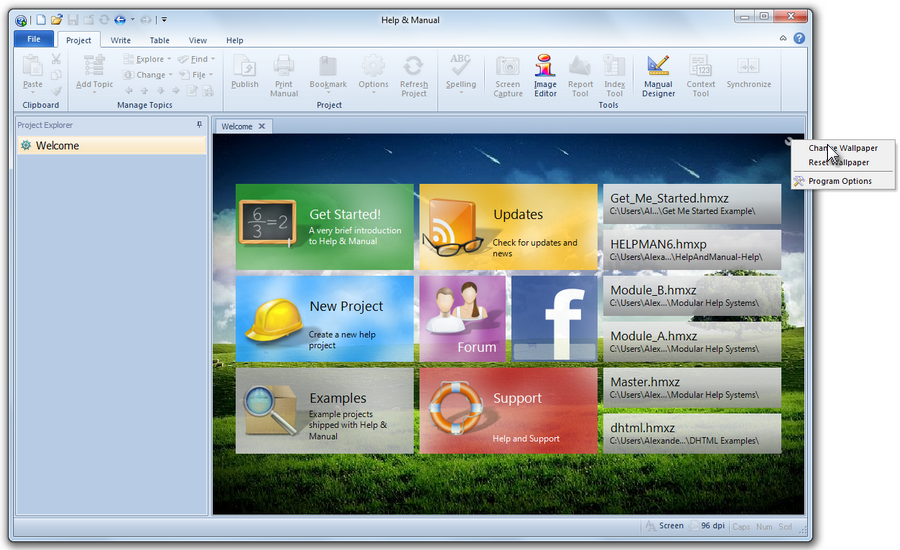This screenshot has width=900, height=550.
Task: Click the Publish icon
Action: (x=245, y=65)
